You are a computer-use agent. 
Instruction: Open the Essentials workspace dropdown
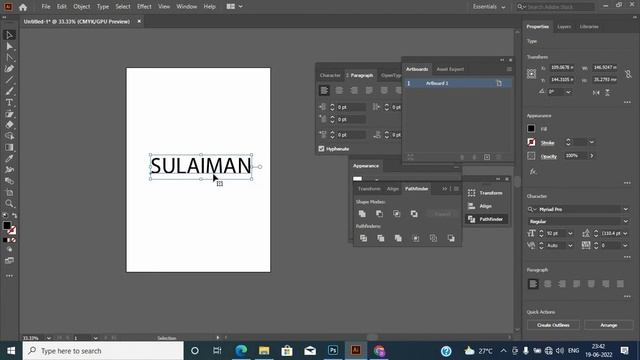click(x=489, y=7)
